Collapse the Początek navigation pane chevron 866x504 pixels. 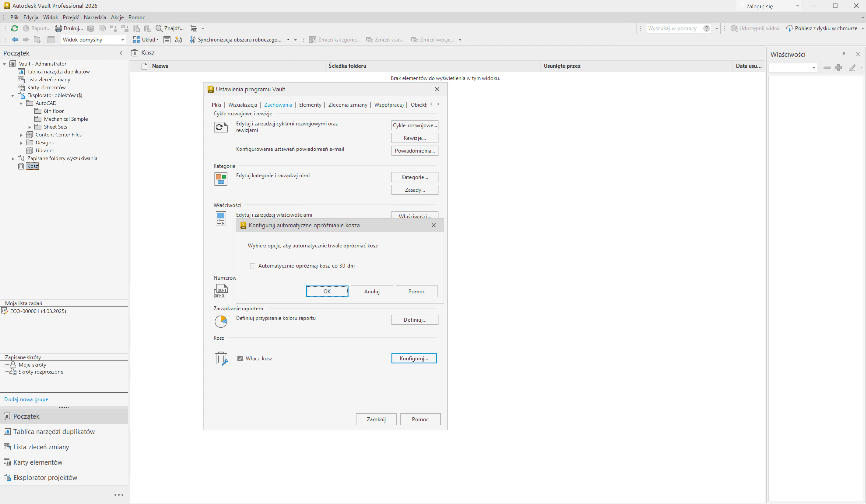pos(121,53)
